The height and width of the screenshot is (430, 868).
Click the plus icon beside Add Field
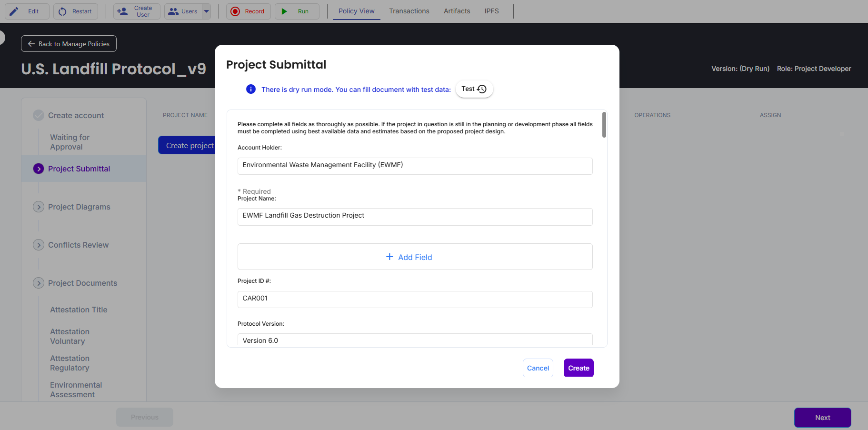389,257
